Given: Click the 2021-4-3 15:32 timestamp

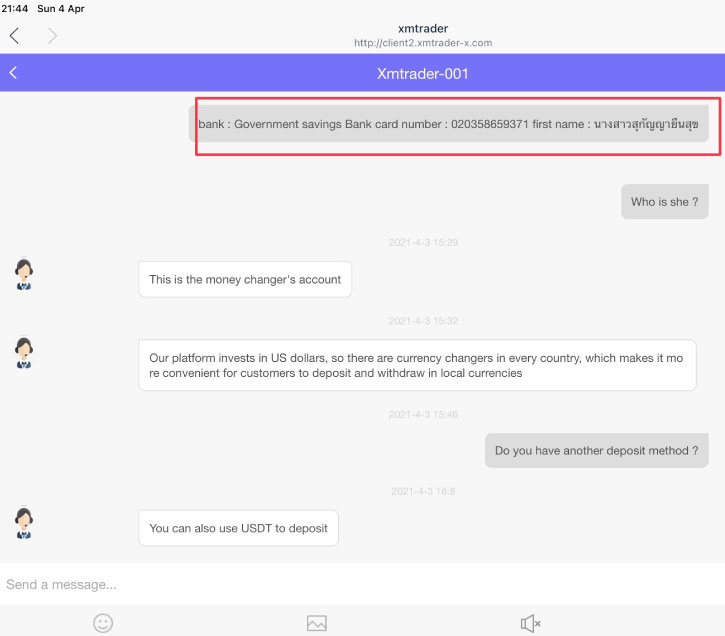Looking at the screenshot, I should click(423, 321).
